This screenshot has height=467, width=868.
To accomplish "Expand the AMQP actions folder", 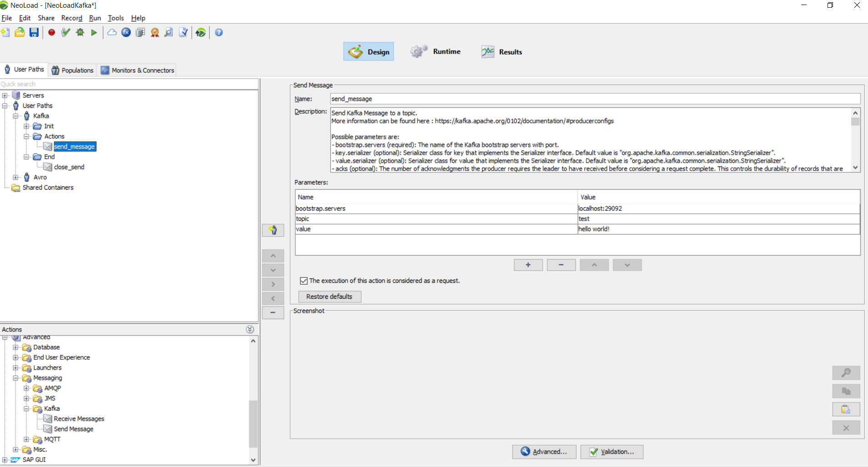I will point(26,388).
